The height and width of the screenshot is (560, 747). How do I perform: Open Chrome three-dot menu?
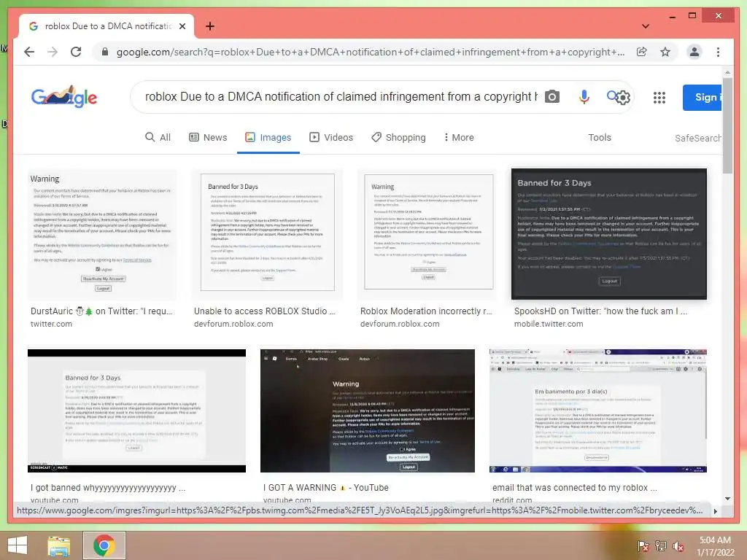click(x=718, y=52)
